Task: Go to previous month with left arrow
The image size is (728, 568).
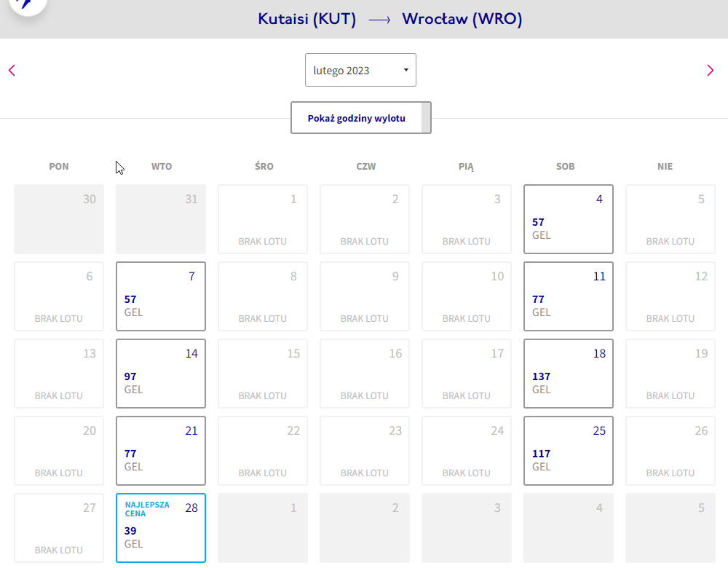Action: coord(12,70)
